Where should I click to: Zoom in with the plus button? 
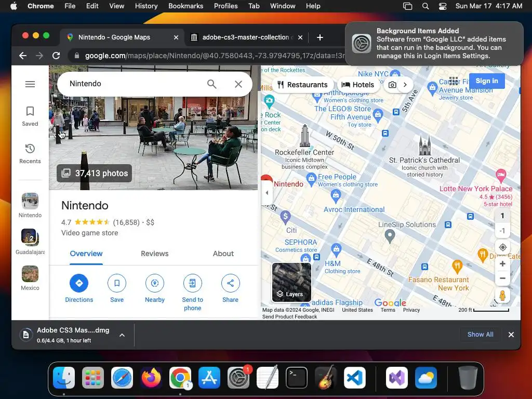tap(503, 263)
